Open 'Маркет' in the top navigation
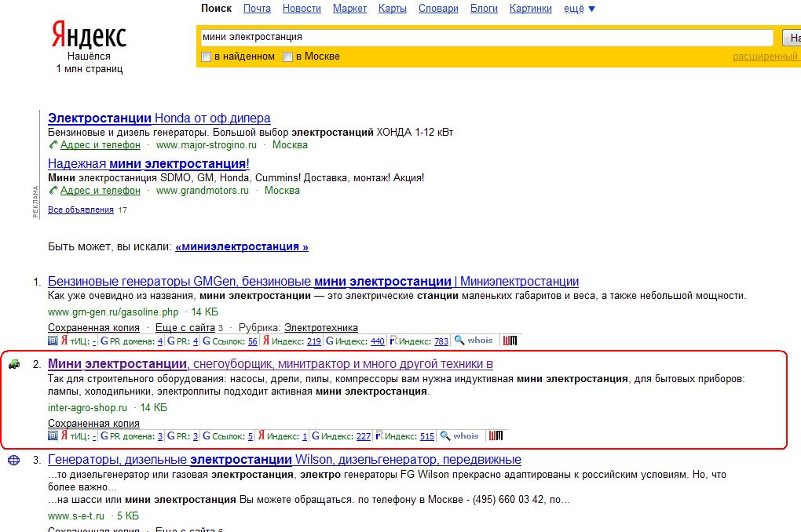 349,9
